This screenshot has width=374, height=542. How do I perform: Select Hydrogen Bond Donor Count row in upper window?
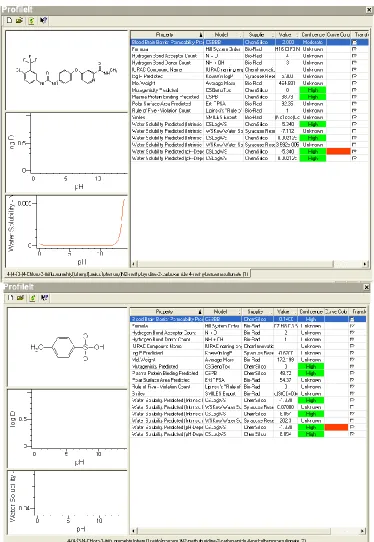pos(249,63)
